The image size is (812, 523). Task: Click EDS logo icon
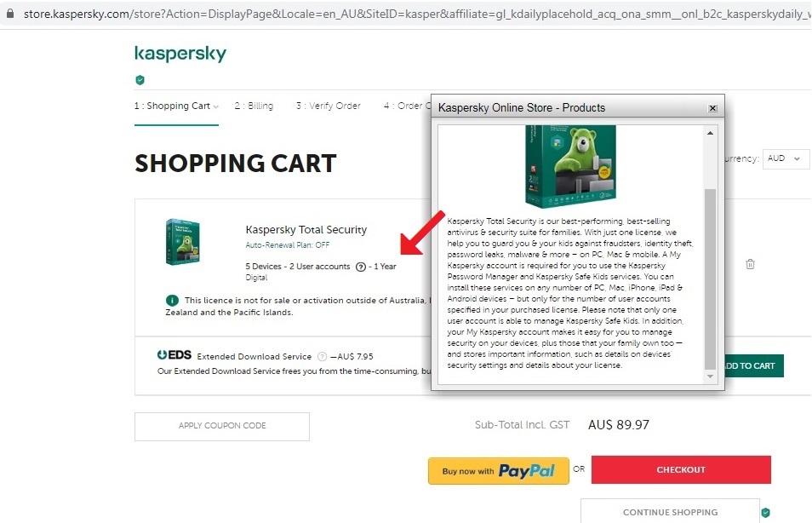tap(174, 355)
